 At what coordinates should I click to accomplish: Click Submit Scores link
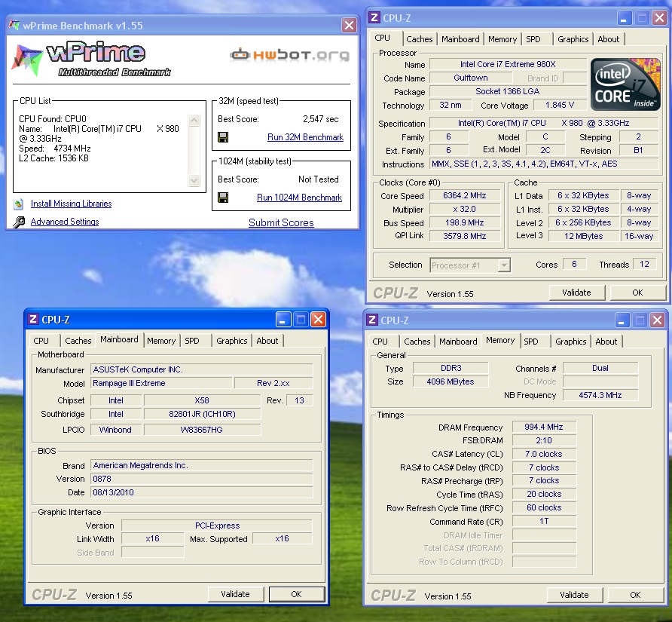[281, 222]
